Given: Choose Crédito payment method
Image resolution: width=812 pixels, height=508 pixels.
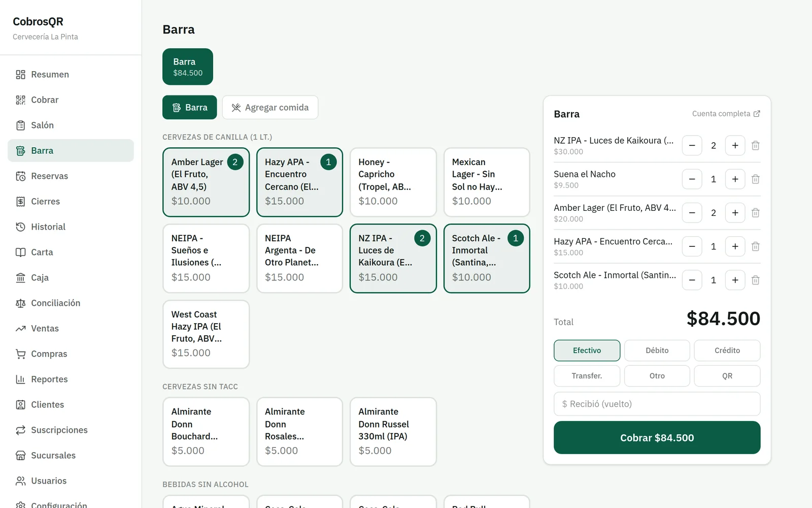Looking at the screenshot, I should point(727,351).
